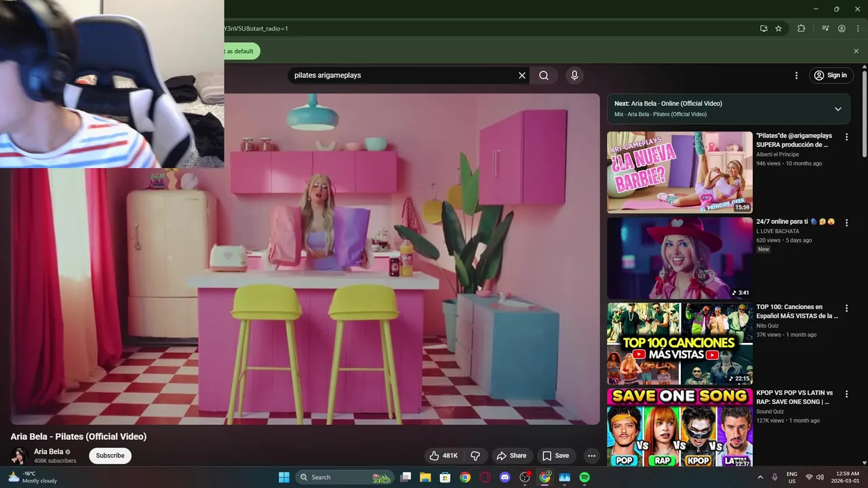The width and height of the screenshot is (868, 488).
Task: Open Save One Song thumbnail
Action: tap(679, 427)
